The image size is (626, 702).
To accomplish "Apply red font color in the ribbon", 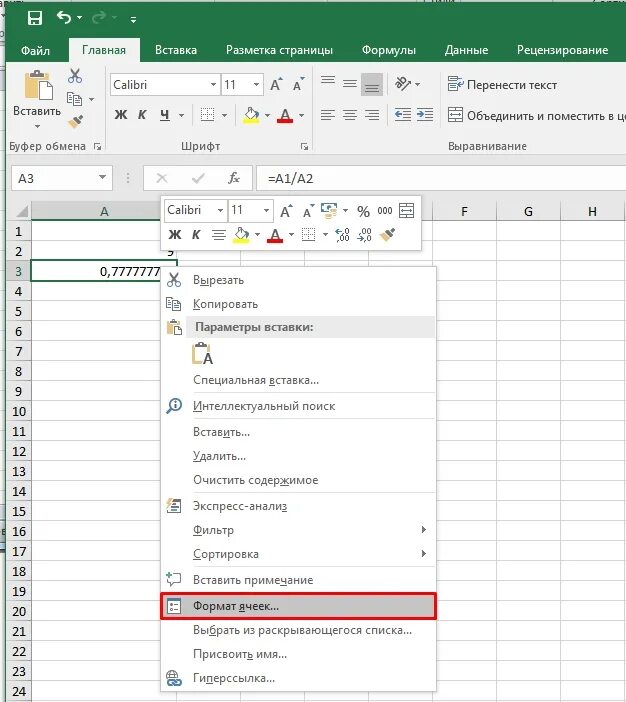I will (x=285, y=115).
